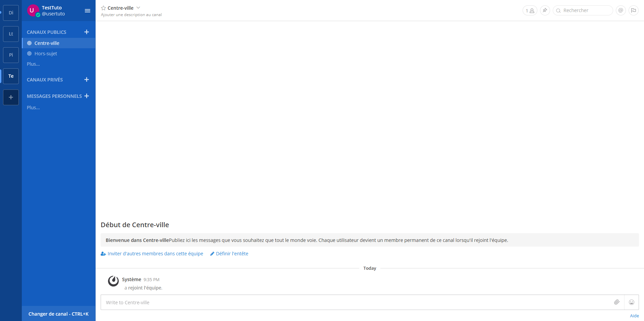Image resolution: width=644 pixels, height=321 pixels.
Task: Show channel members list icon
Action: [530, 11]
